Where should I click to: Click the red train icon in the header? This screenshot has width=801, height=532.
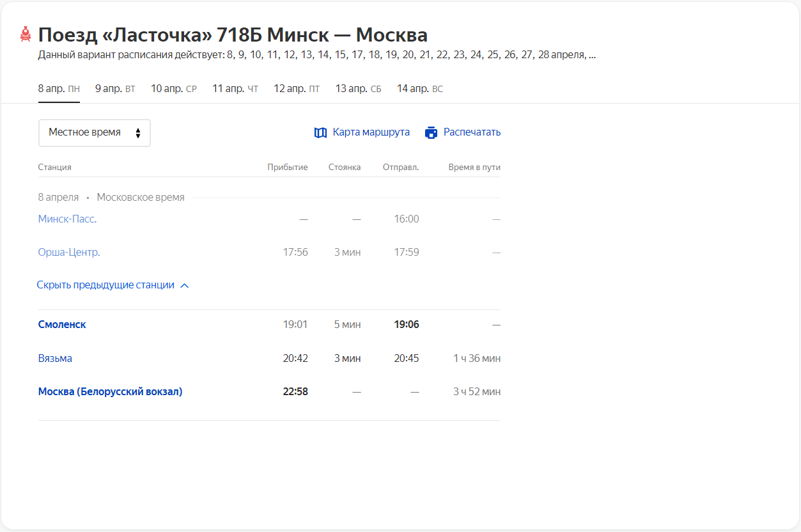(x=25, y=35)
